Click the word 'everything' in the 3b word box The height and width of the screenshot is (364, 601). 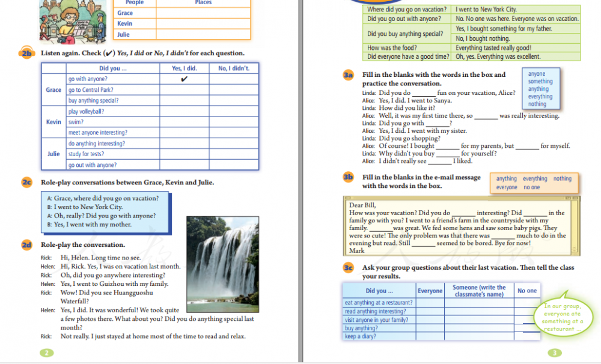[x=535, y=178]
